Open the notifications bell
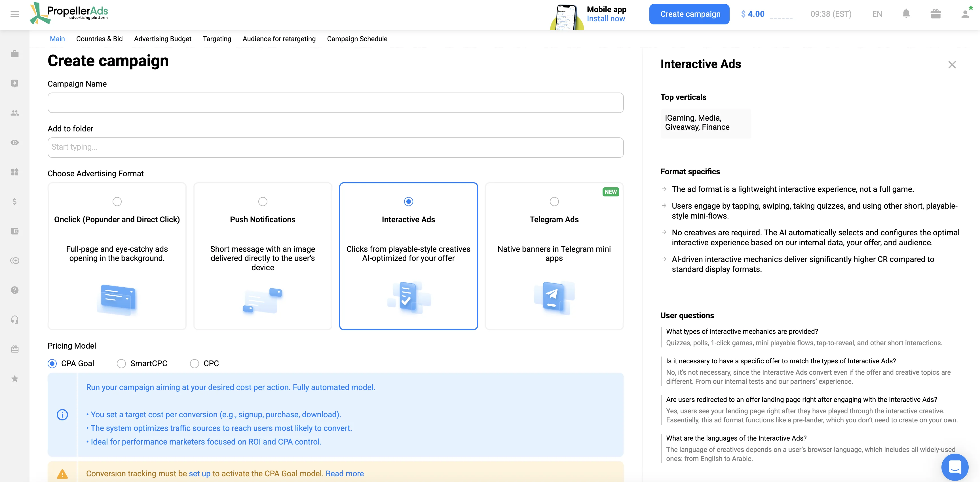 tap(906, 14)
